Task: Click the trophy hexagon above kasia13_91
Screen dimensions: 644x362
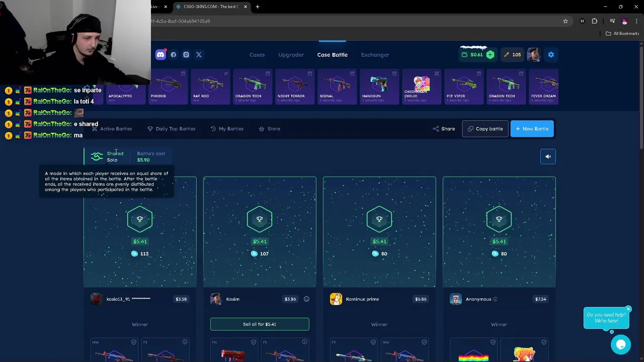Action: (x=140, y=219)
